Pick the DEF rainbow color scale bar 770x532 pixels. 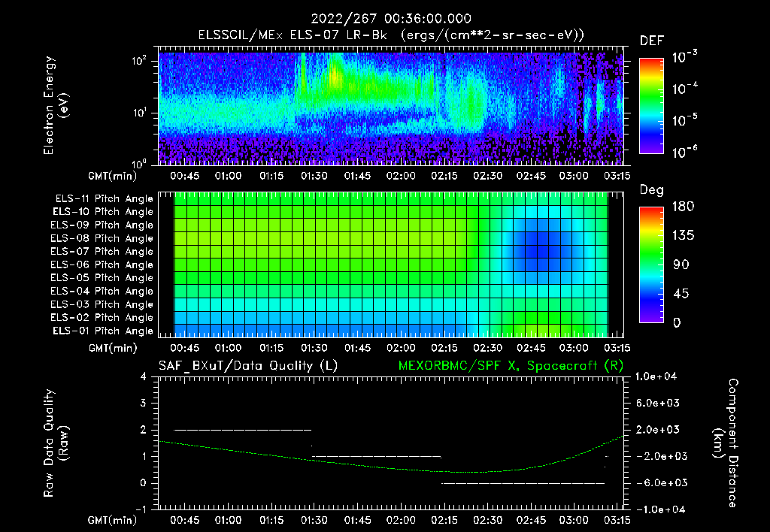[x=652, y=106]
